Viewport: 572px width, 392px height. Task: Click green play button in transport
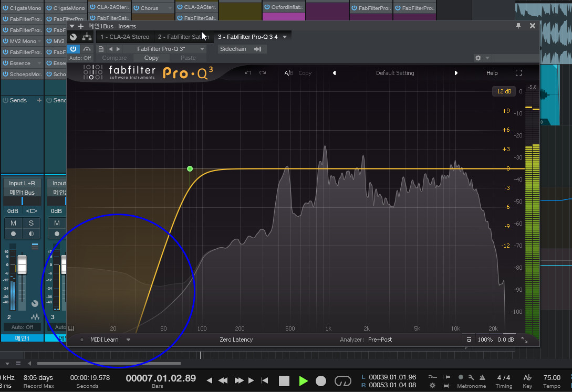[x=303, y=381]
